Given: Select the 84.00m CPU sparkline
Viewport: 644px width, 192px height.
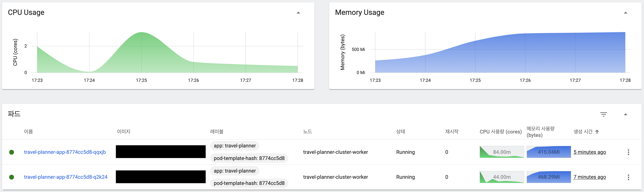Looking at the screenshot, I should click(x=501, y=152).
